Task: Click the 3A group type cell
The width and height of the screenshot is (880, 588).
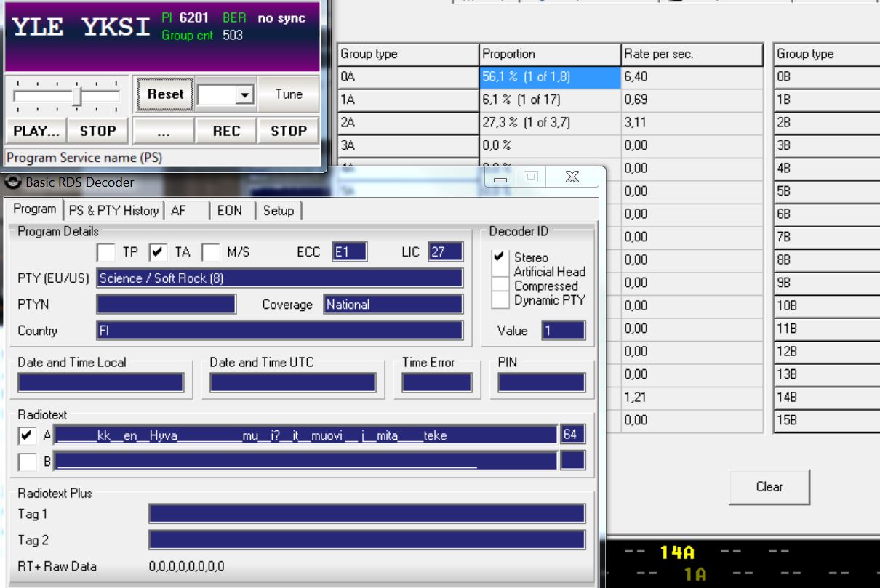Action: (x=408, y=145)
